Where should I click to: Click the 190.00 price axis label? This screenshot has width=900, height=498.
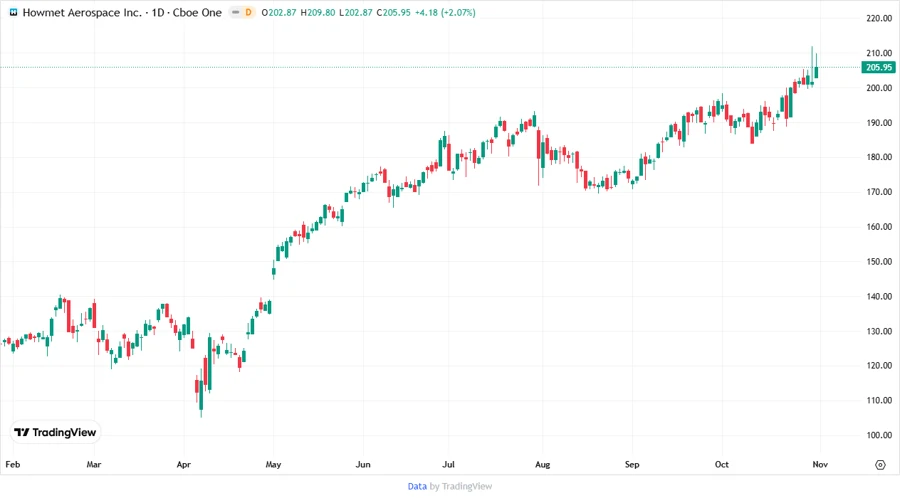[879, 122]
